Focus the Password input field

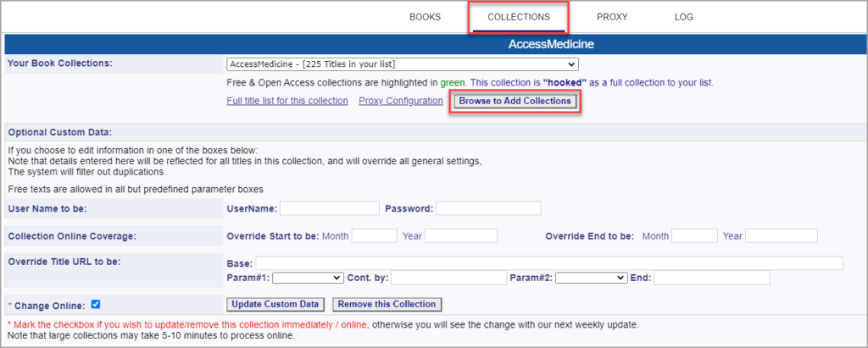(x=488, y=208)
